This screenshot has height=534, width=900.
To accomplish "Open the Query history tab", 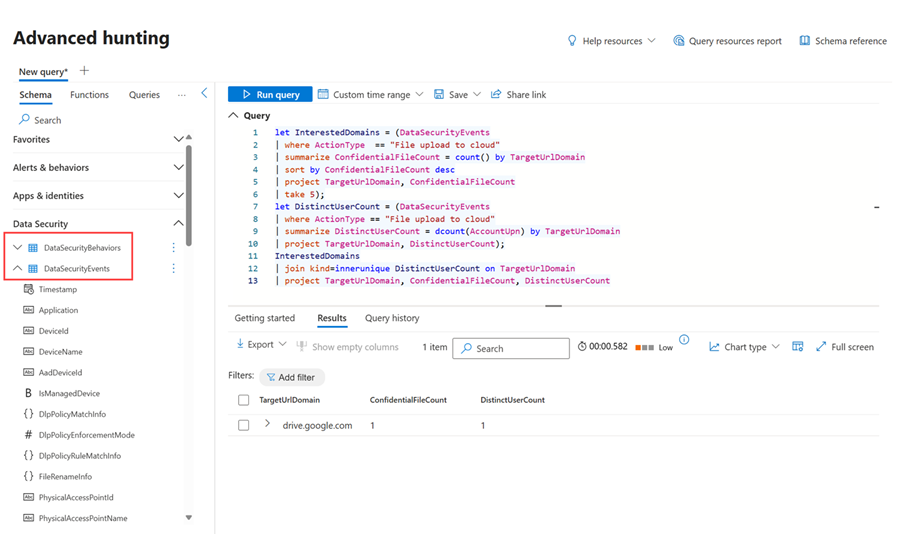I will click(x=392, y=318).
